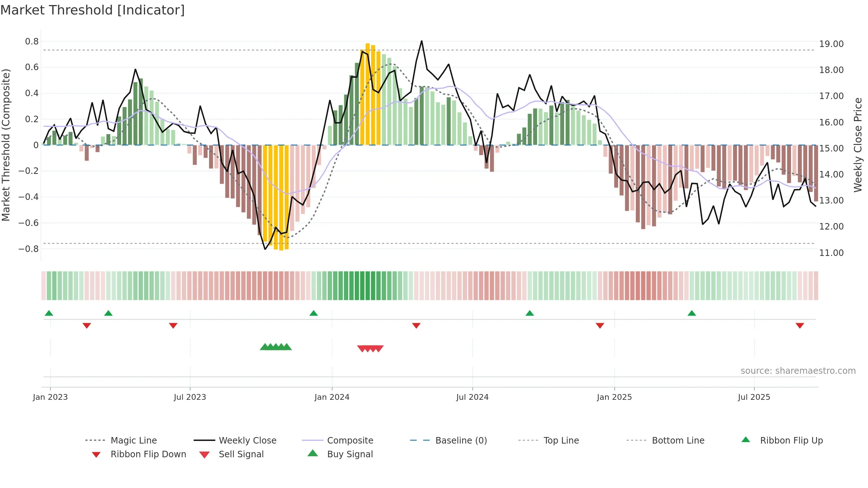
Task: Click the red flip-down triangle near December 2024
Action: (x=600, y=326)
